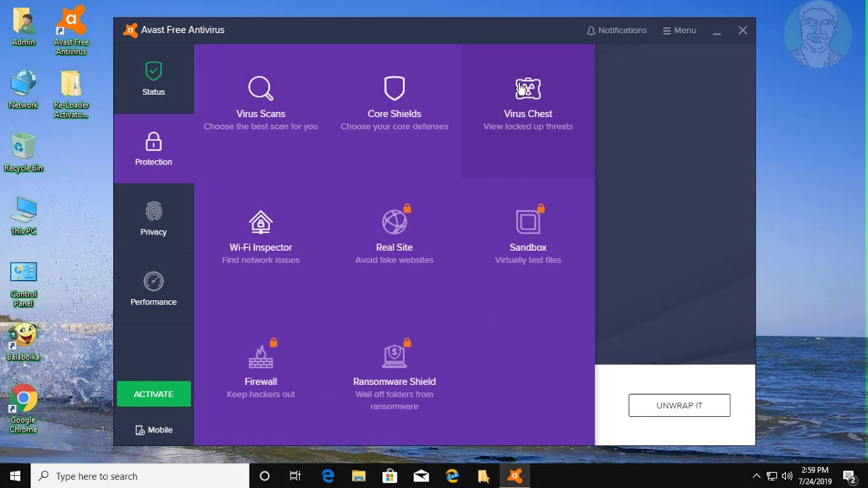Click 'Find network issues' text
The image size is (868, 488).
pos(260,260)
